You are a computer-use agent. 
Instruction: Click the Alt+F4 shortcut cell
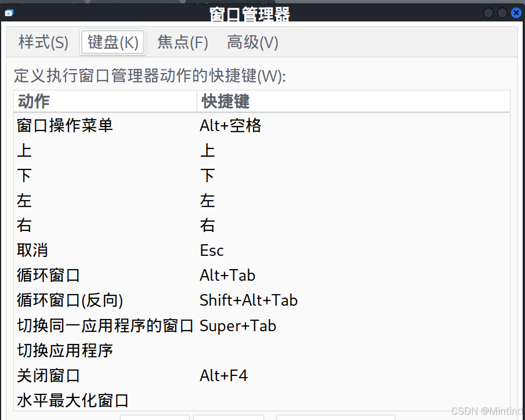point(224,375)
